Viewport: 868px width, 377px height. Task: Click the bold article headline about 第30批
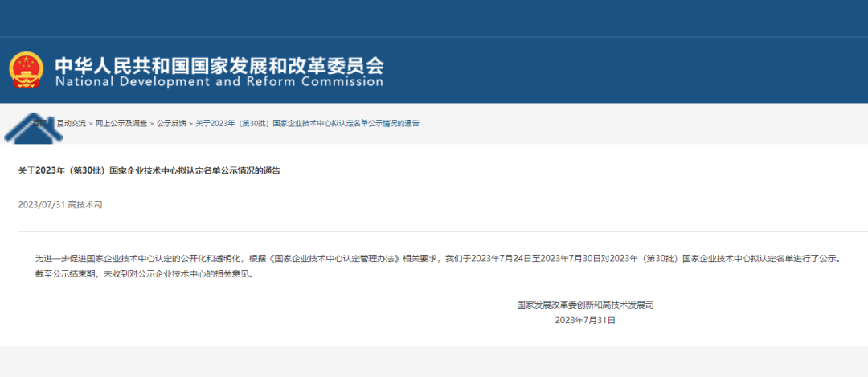coord(149,170)
